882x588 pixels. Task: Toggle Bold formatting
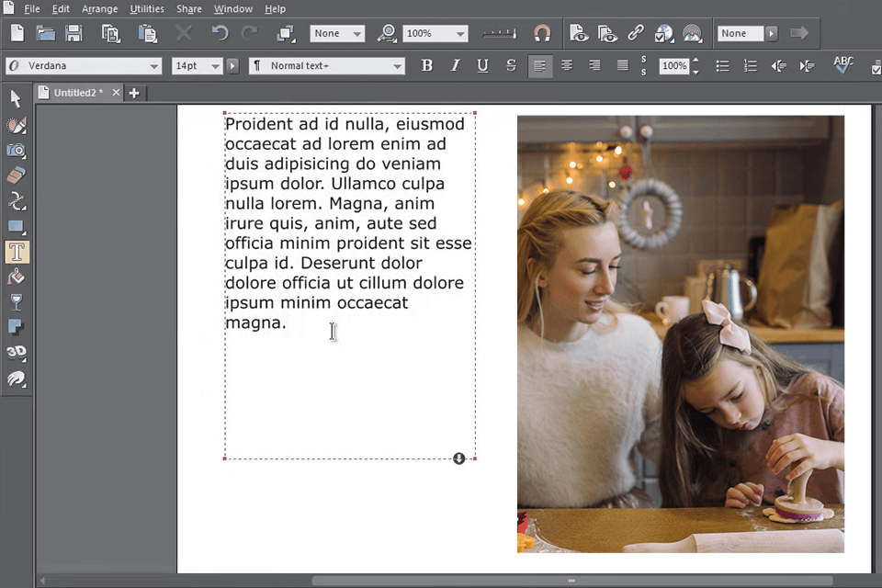coord(427,66)
